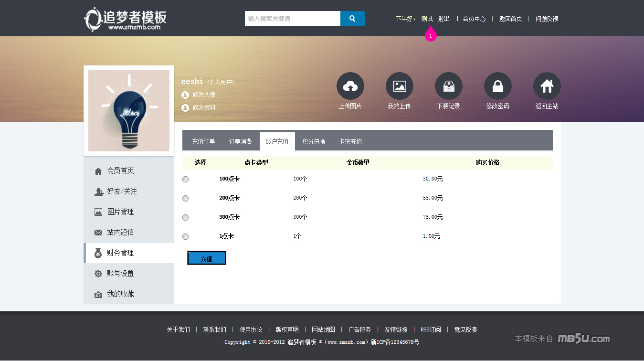Image resolution: width=644 pixels, height=361 pixels.
Task: Select the 200点卡 radio button
Action: coord(186,198)
